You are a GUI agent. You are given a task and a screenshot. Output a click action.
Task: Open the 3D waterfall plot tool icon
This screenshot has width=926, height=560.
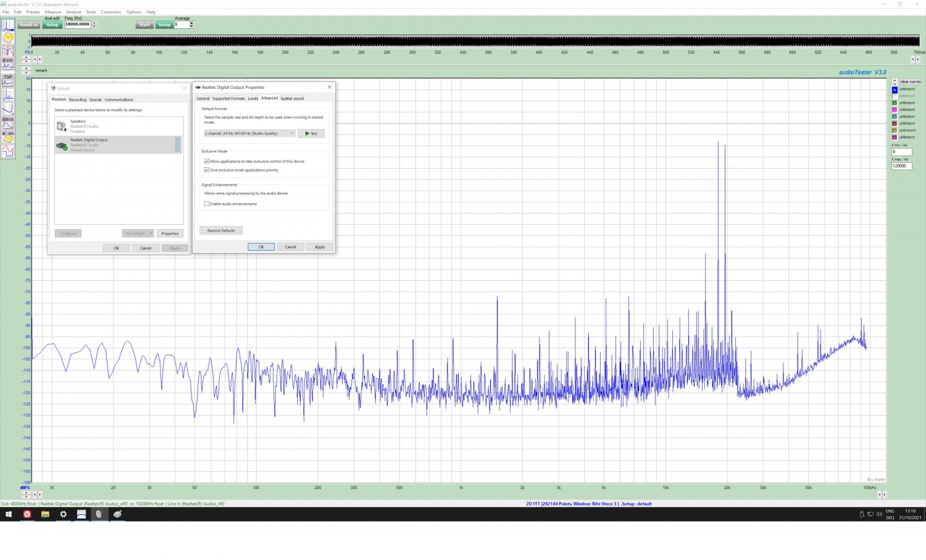[x=8, y=38]
